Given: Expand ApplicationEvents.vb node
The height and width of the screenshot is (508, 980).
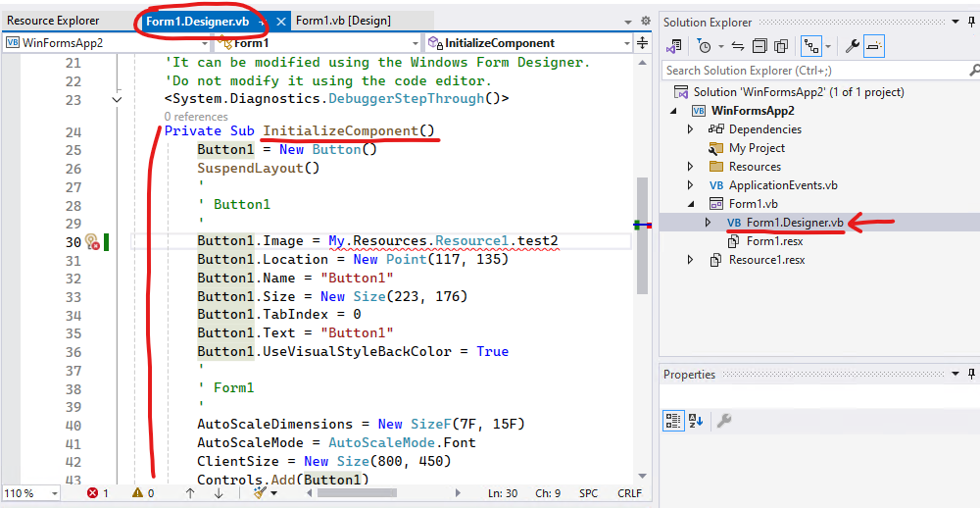Looking at the screenshot, I should click(690, 185).
